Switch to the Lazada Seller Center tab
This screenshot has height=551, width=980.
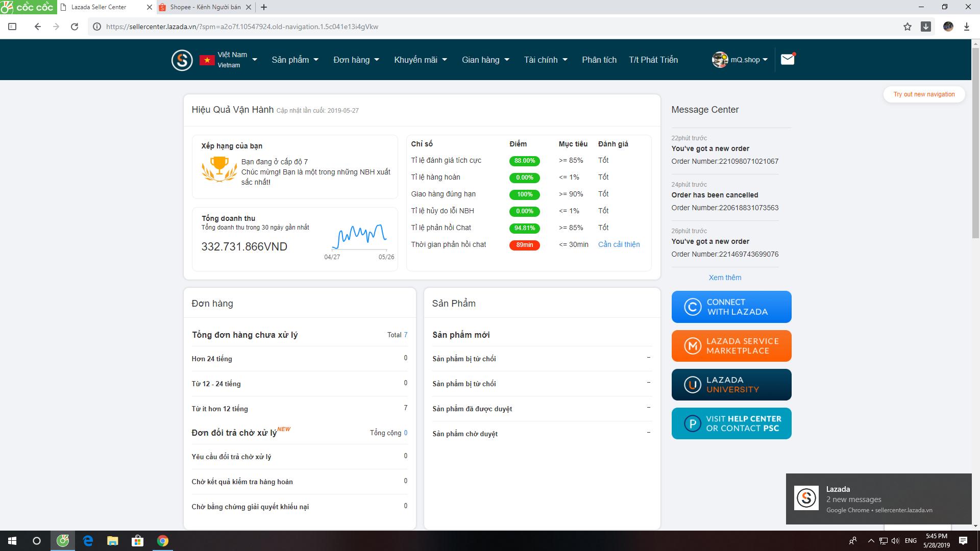(106, 7)
